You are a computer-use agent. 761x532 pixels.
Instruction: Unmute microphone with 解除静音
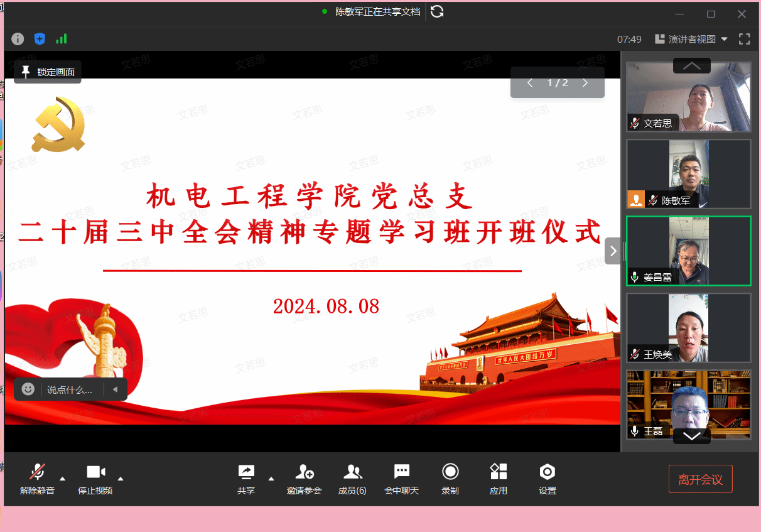coord(37,479)
